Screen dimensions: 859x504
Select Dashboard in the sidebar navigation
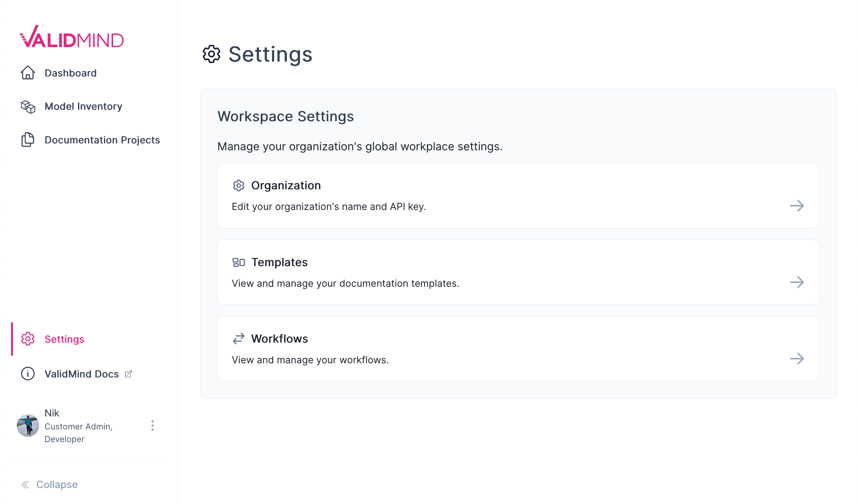point(70,73)
